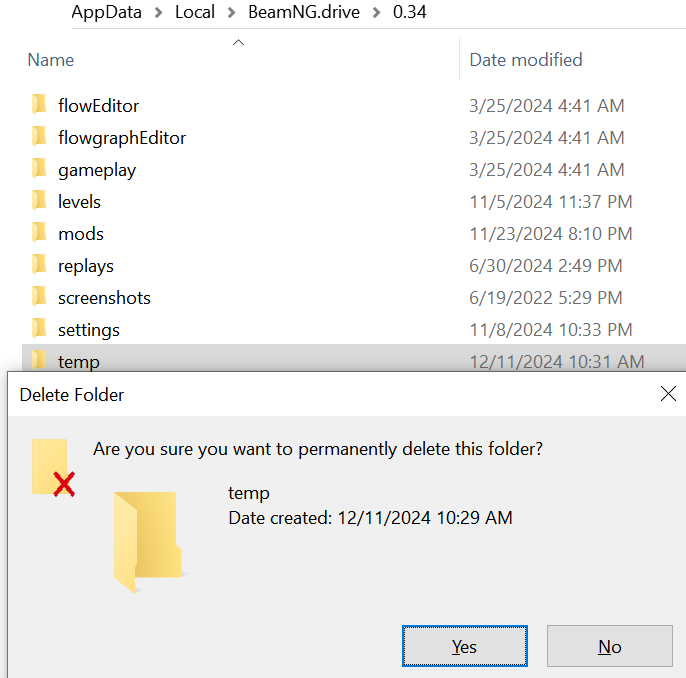Sort by the Date modified column header
This screenshot has width=686, height=678.
tap(525, 60)
